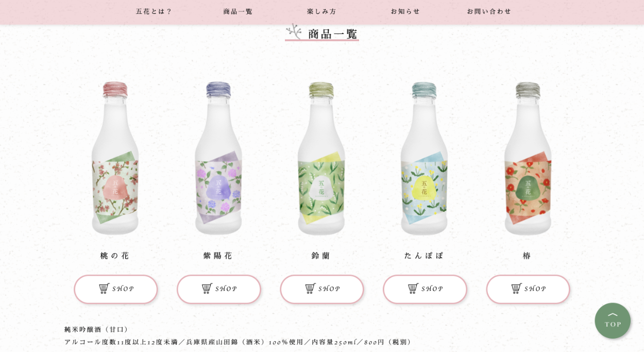Click the 鈴蘭 product name label
This screenshot has height=352, width=644.
321,256
